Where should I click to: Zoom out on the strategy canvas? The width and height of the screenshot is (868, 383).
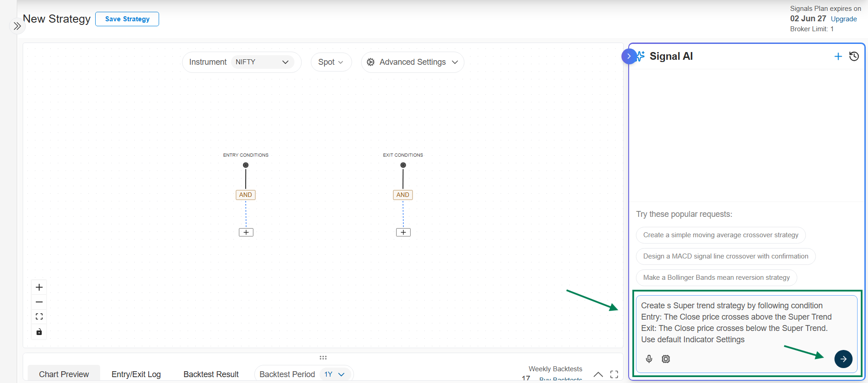pyautogui.click(x=39, y=302)
